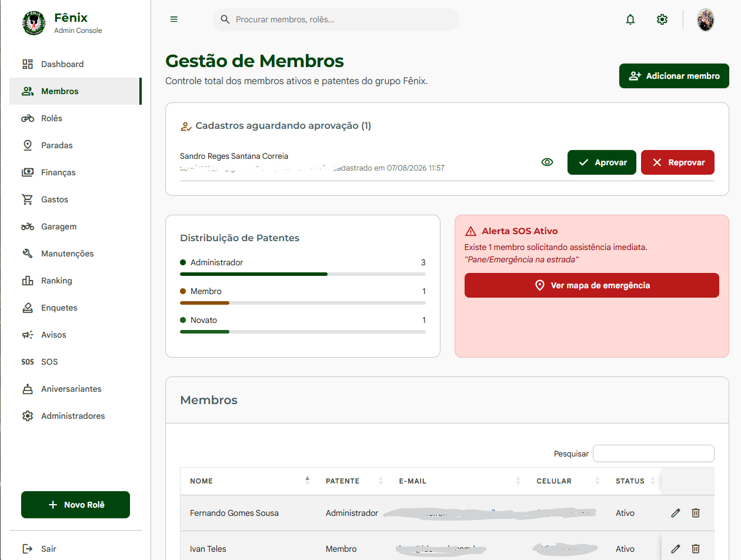Click the Administrador distribution bar
The image size is (741, 560).
coord(303,274)
